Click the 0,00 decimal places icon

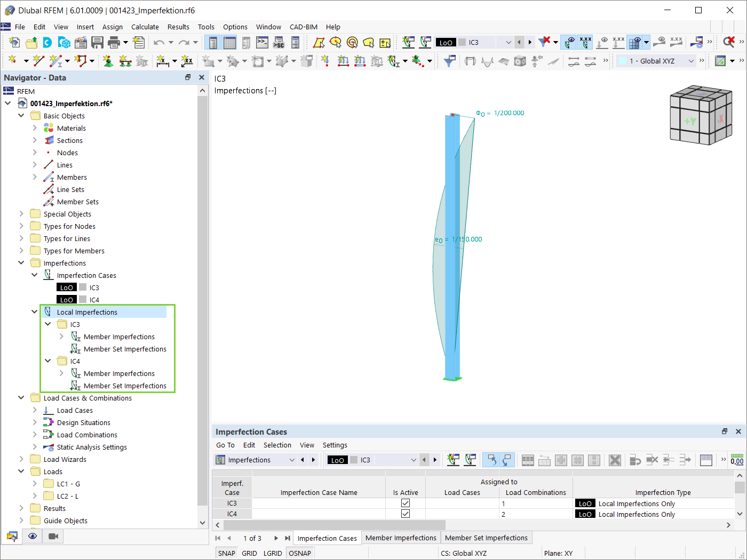pos(737,460)
